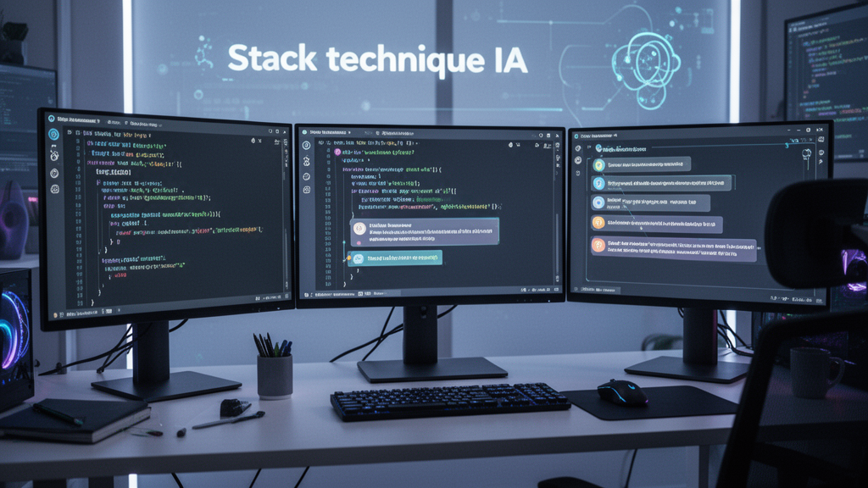Click the third small sidebar icon on right monitor

coord(578,173)
